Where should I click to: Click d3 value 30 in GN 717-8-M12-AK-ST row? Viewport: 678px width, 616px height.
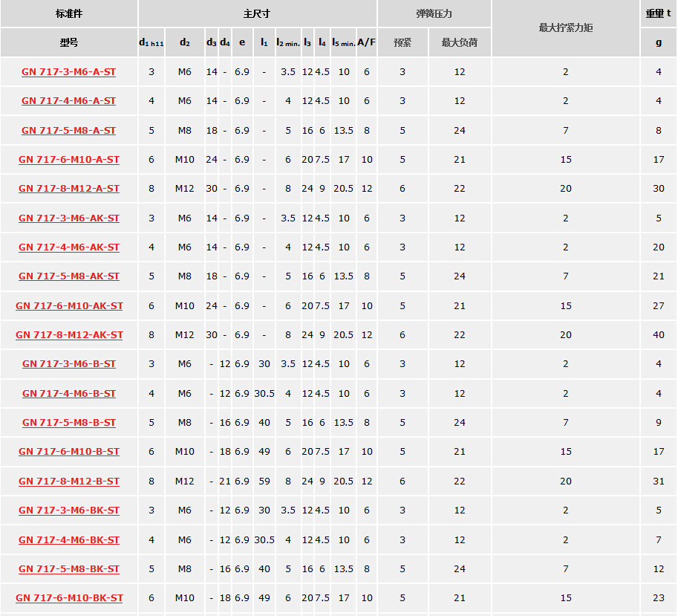pyautogui.click(x=212, y=335)
